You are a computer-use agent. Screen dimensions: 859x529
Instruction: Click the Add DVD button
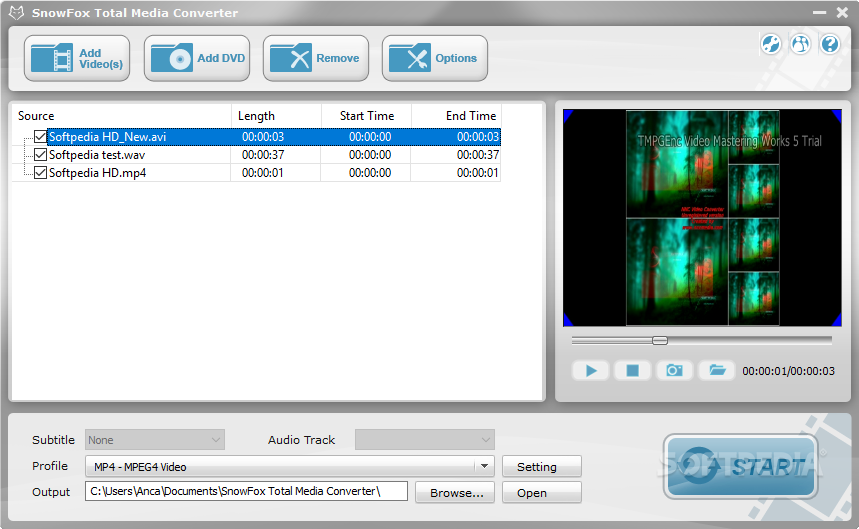pos(197,58)
